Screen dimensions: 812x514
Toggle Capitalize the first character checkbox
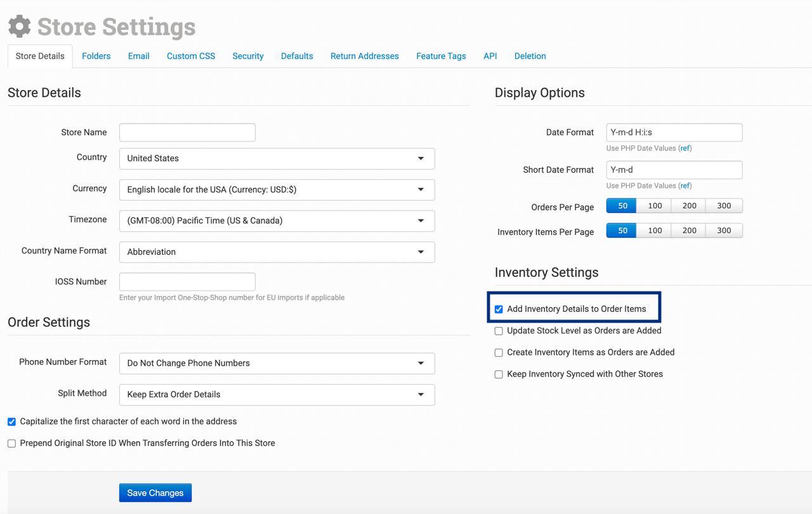click(11, 421)
